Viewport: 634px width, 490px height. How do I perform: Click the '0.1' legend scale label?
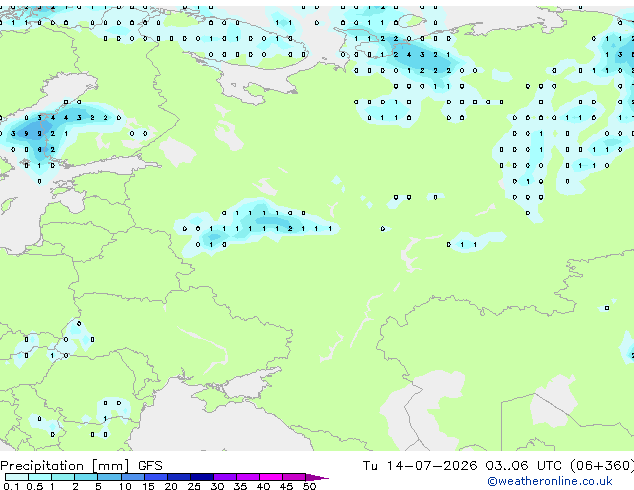tap(11, 486)
